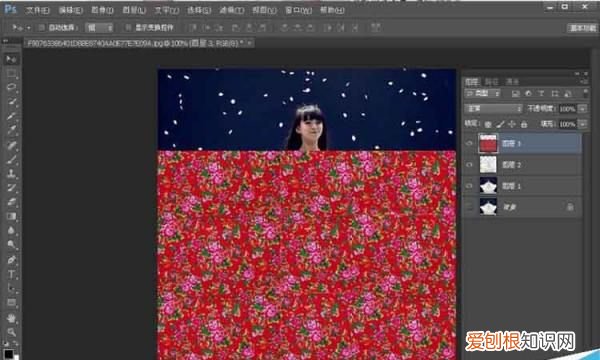Image resolution: width=600 pixels, height=360 pixels.
Task: Open the auto-select 组 dropdown
Action: tap(99, 28)
